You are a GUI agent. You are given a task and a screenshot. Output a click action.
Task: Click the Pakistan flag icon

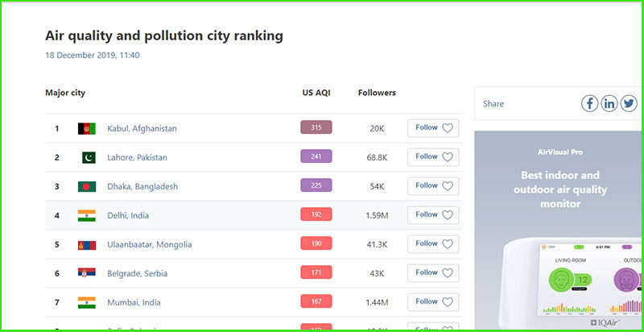86,157
